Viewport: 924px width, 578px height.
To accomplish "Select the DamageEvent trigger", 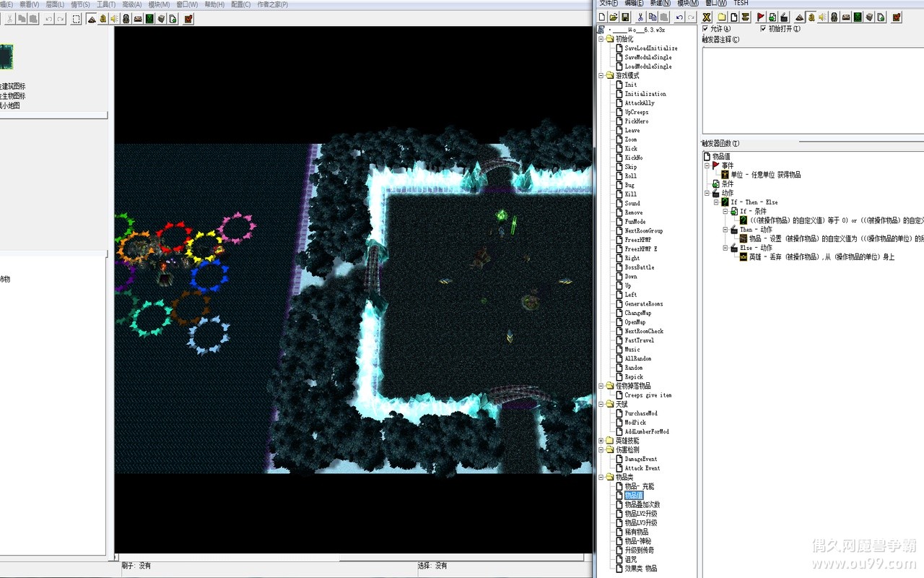I will (x=641, y=459).
